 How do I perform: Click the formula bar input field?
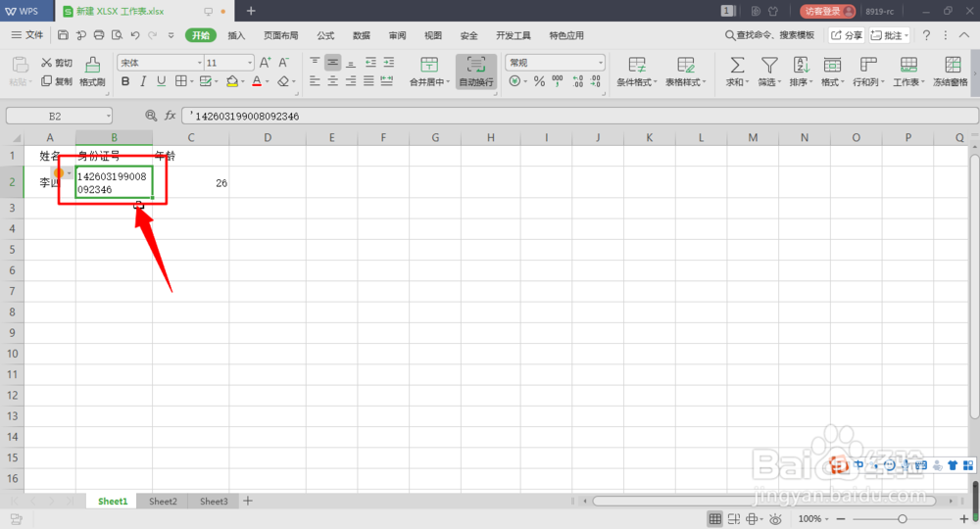click(580, 116)
